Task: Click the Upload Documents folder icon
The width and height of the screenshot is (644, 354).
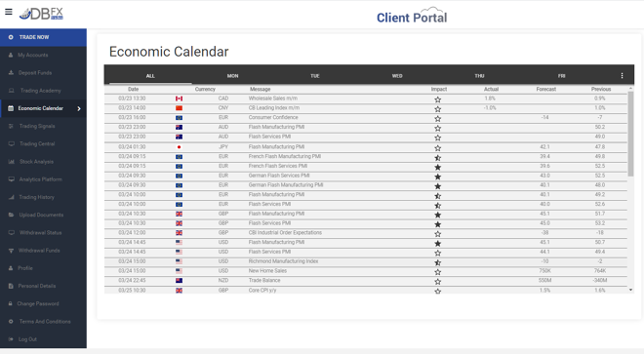Action: coord(11,215)
